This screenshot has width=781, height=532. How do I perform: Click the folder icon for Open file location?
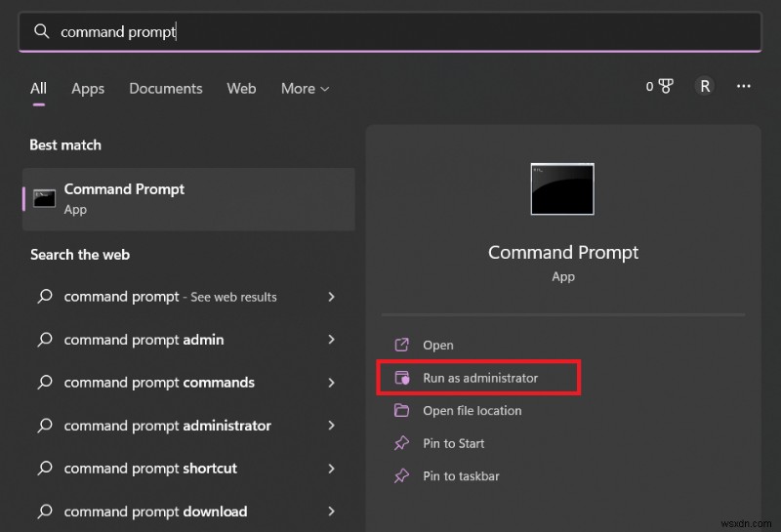coord(401,410)
